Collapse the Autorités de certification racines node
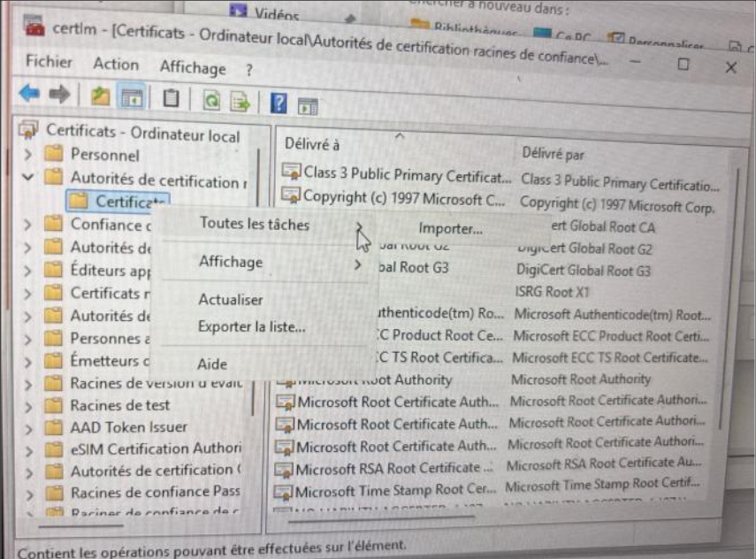Screen dimensions: 756x559 click(x=27, y=178)
